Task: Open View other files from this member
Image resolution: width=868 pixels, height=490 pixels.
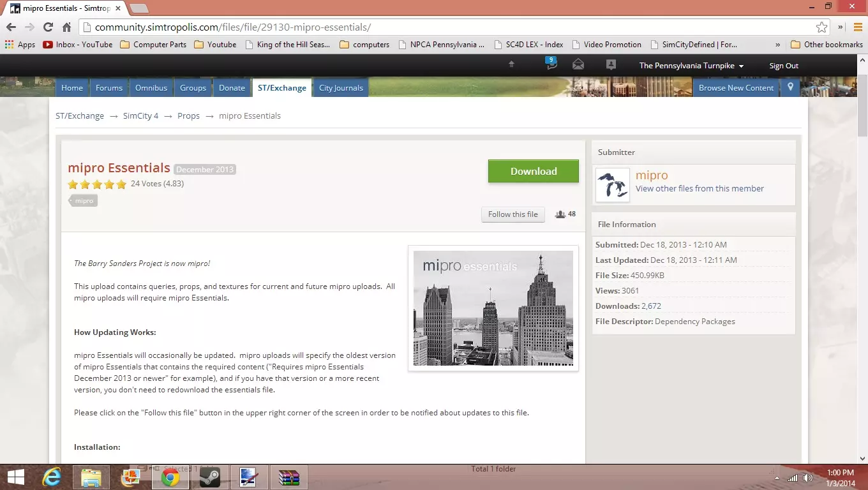Action: pos(700,188)
